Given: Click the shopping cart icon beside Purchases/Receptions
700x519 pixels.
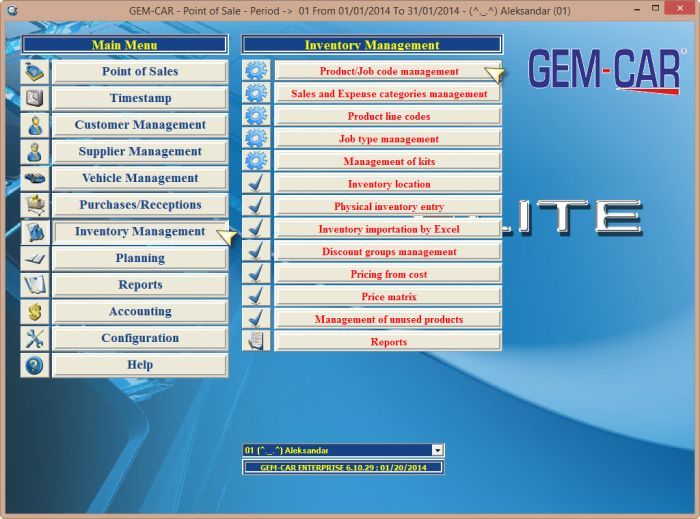Looking at the screenshot, I should click(x=35, y=205).
